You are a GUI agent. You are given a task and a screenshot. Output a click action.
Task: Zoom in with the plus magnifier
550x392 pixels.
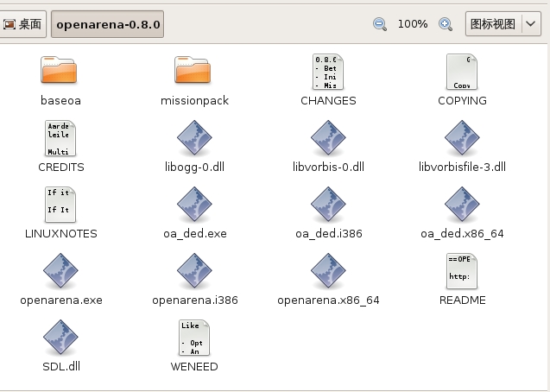click(x=446, y=24)
